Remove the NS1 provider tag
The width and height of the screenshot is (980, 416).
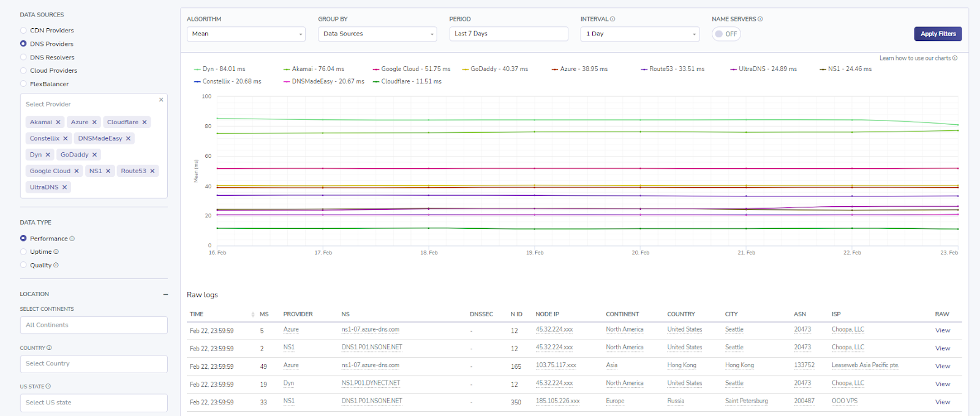pyautogui.click(x=108, y=171)
